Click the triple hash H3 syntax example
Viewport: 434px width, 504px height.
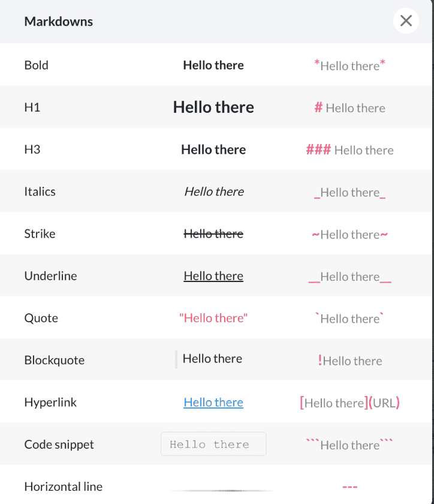(349, 150)
